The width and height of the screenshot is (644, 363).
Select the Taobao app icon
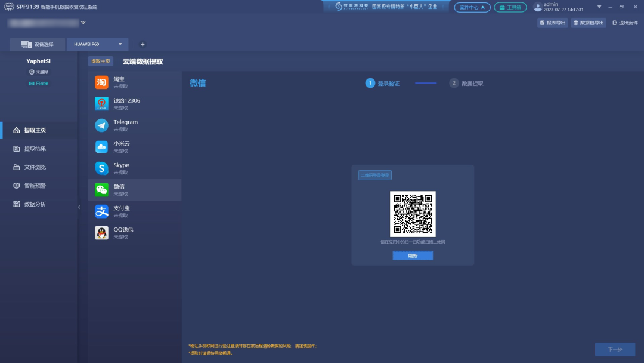tap(101, 82)
